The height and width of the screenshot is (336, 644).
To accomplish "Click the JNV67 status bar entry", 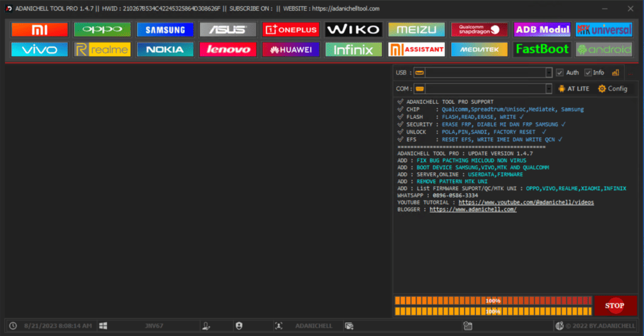I will click(154, 326).
